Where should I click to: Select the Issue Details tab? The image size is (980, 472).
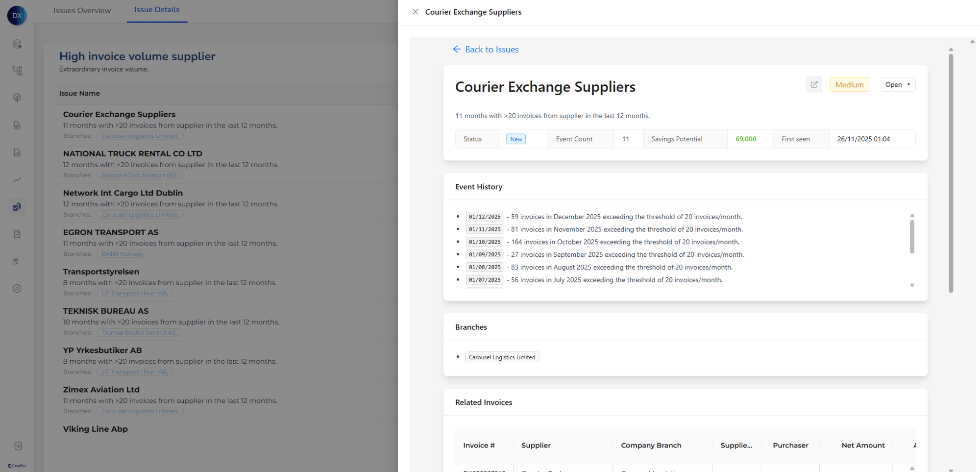(x=157, y=10)
